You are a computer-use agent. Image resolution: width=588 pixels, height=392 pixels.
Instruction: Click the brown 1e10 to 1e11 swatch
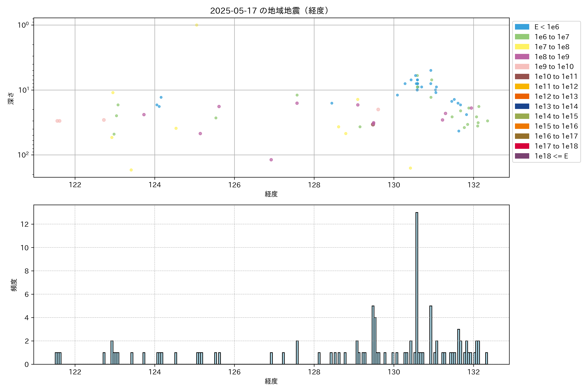tap(522, 76)
